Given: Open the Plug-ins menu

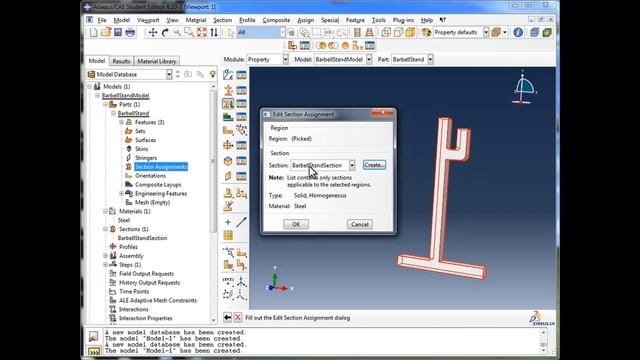Looking at the screenshot, I should tap(403, 20).
